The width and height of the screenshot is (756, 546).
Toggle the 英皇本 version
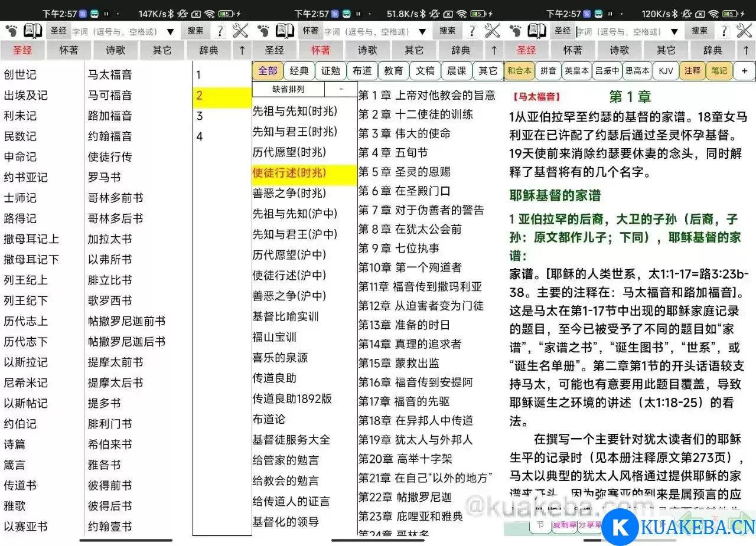pyautogui.click(x=576, y=71)
